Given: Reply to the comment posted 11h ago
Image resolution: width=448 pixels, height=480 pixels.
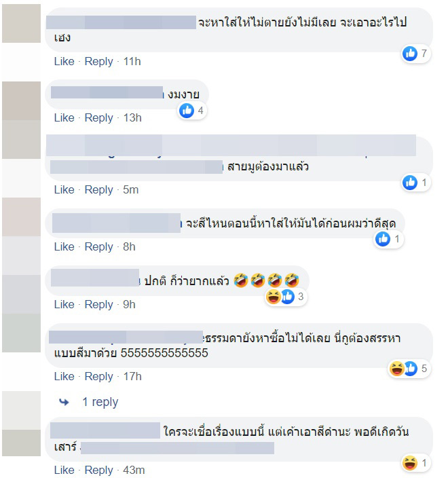Looking at the screenshot, I should point(99,62).
